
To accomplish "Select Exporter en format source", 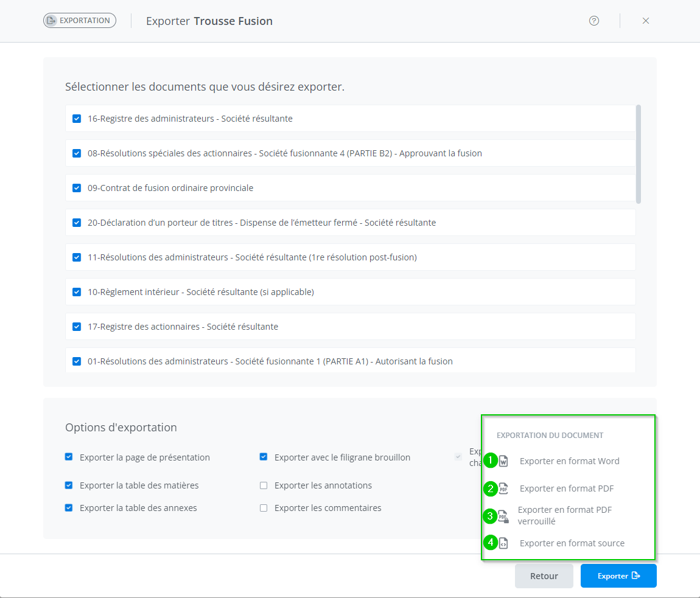I will tap(572, 543).
